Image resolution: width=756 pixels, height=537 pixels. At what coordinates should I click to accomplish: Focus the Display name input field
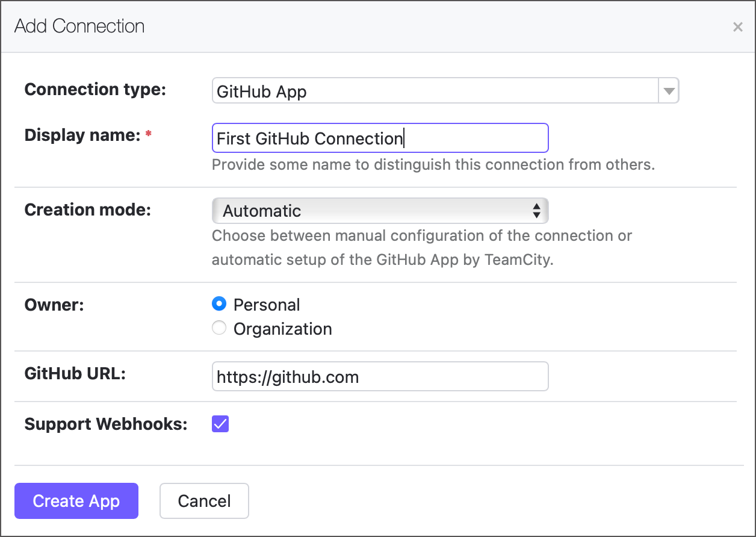point(380,138)
